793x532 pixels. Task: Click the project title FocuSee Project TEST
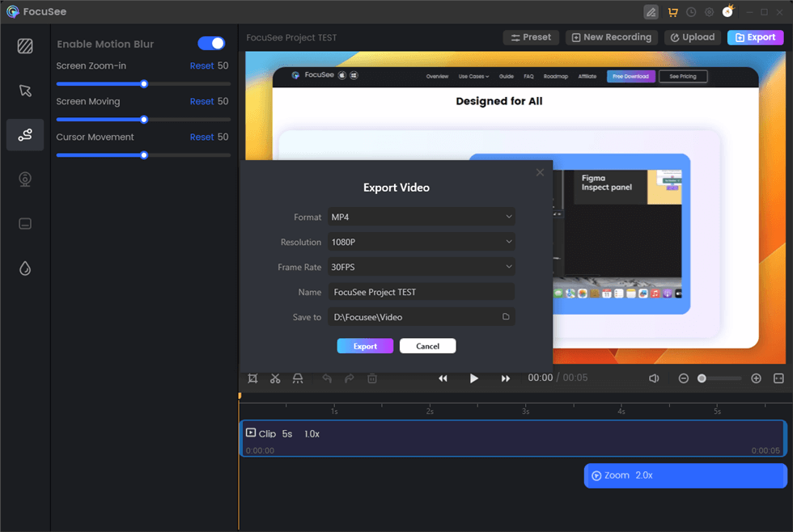click(291, 38)
